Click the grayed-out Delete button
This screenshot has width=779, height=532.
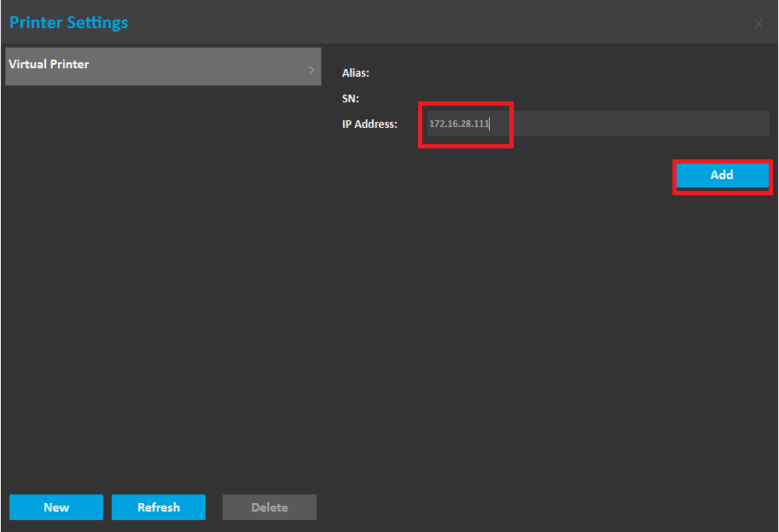pyautogui.click(x=270, y=507)
